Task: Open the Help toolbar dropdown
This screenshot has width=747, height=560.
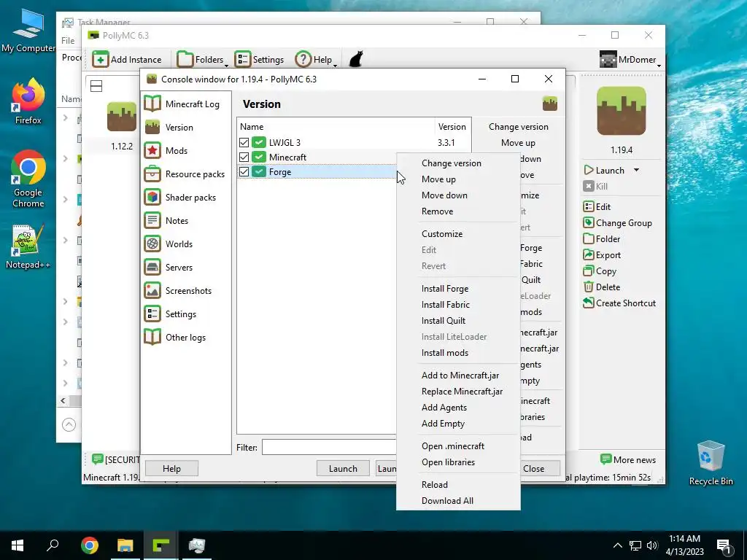Action: pyautogui.click(x=316, y=60)
